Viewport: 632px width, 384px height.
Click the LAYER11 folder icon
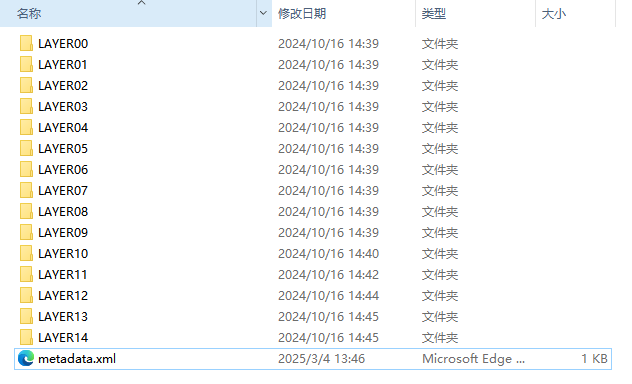(x=26, y=274)
